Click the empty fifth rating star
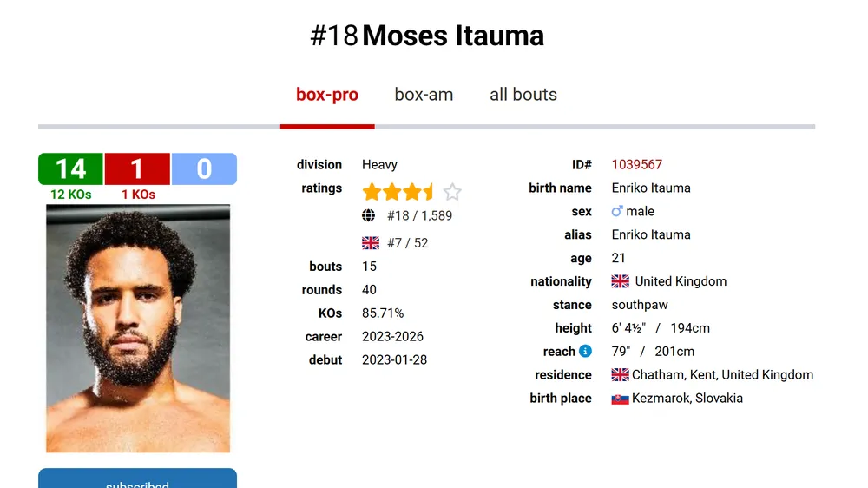 [452, 192]
